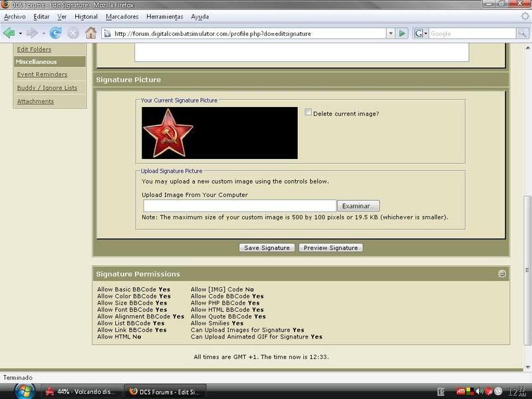This screenshot has height=399, width=532.
Task: Open the Windows Start orb
Action: click(25, 392)
